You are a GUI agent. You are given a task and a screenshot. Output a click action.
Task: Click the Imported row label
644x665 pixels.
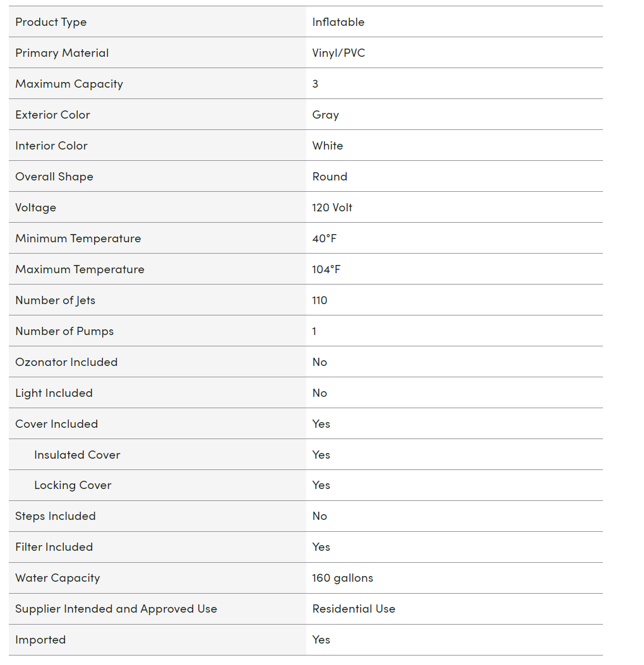click(41, 640)
